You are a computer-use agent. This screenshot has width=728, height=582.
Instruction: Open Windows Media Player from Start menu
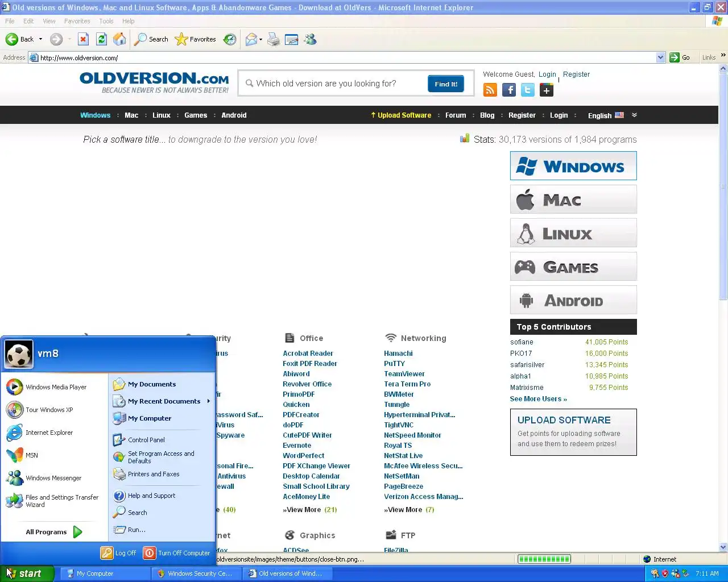pos(54,387)
